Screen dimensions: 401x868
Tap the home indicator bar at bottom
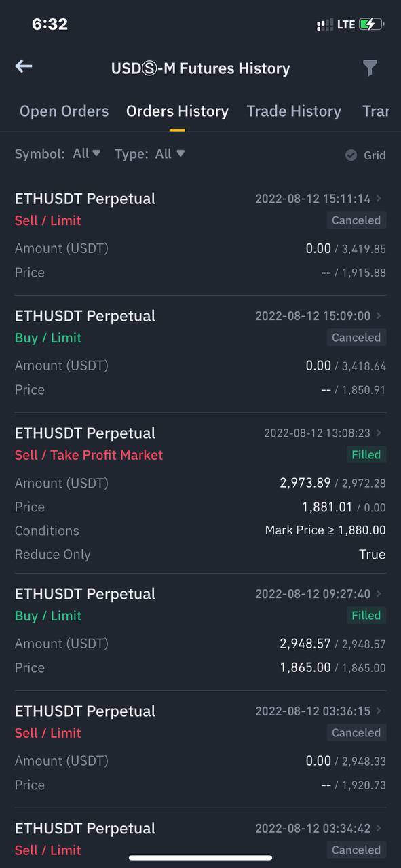tap(200, 858)
